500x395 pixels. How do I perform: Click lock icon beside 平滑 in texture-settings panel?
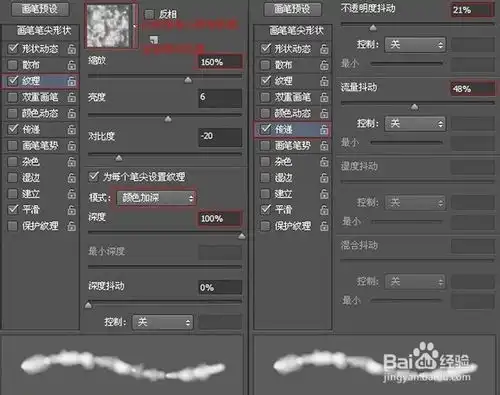click(72, 210)
